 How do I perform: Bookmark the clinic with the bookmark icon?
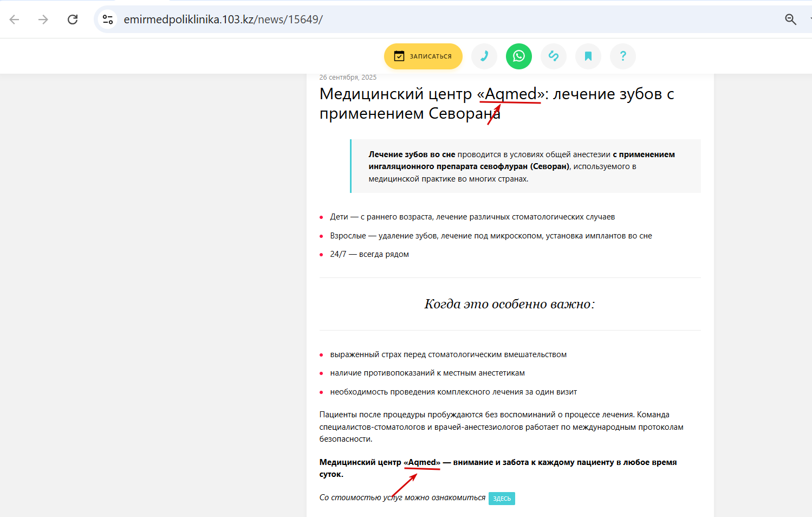tap(588, 56)
